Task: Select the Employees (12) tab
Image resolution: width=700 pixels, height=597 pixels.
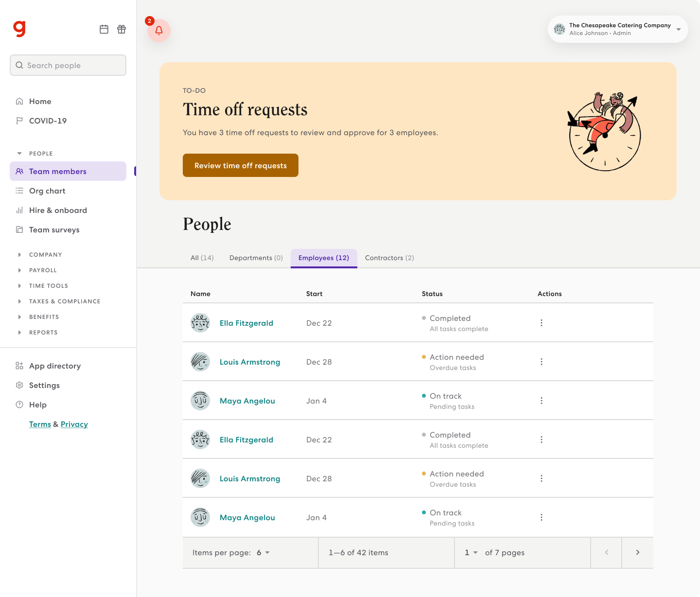Action: [324, 258]
